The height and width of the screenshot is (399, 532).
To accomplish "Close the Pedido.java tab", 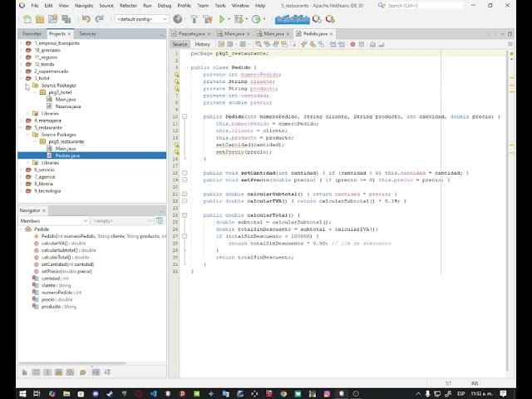I will [x=332, y=34].
